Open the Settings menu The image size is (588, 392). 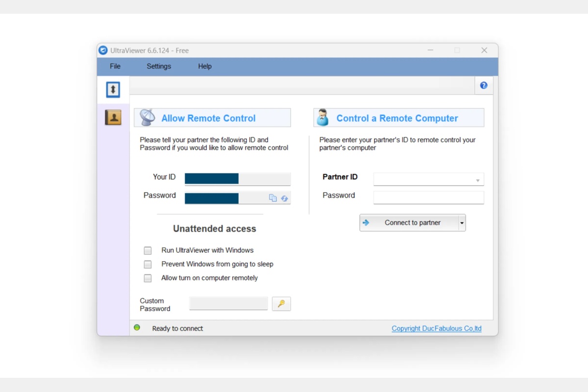159,66
